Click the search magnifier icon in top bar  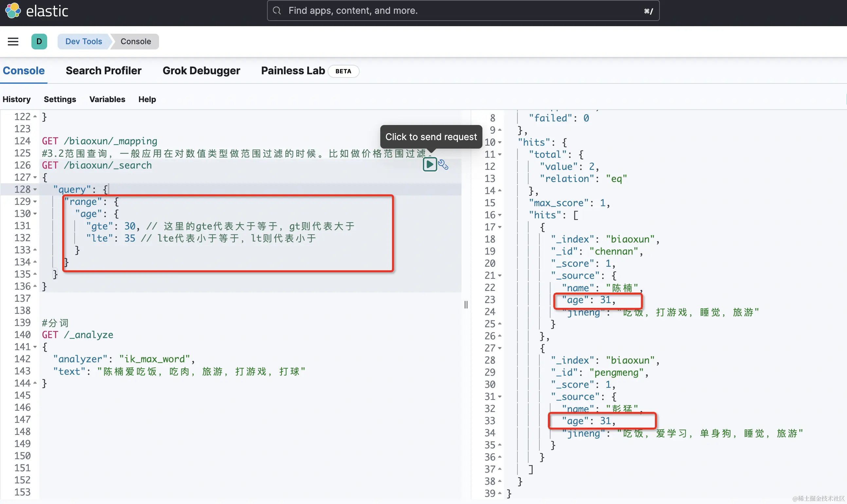tap(277, 11)
